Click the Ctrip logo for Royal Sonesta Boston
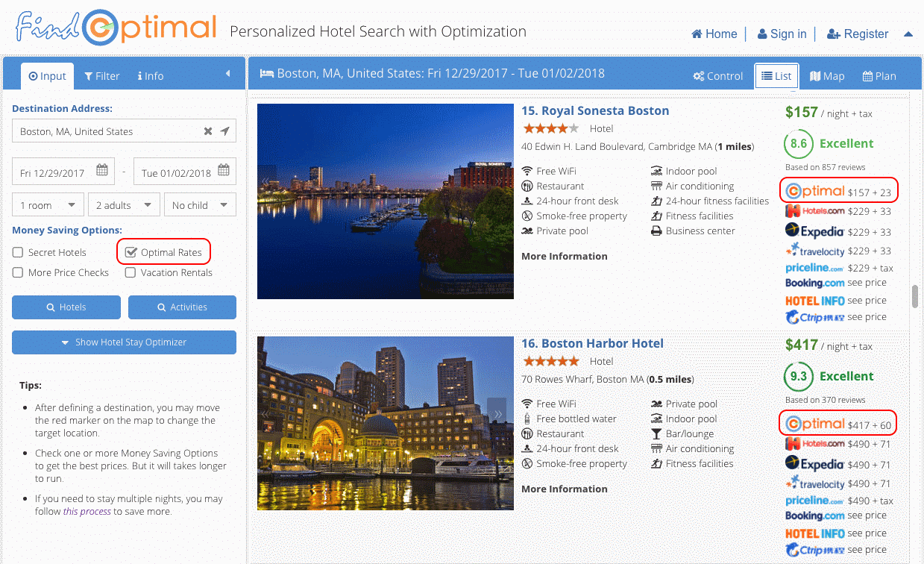This screenshot has width=924, height=564. (815, 317)
